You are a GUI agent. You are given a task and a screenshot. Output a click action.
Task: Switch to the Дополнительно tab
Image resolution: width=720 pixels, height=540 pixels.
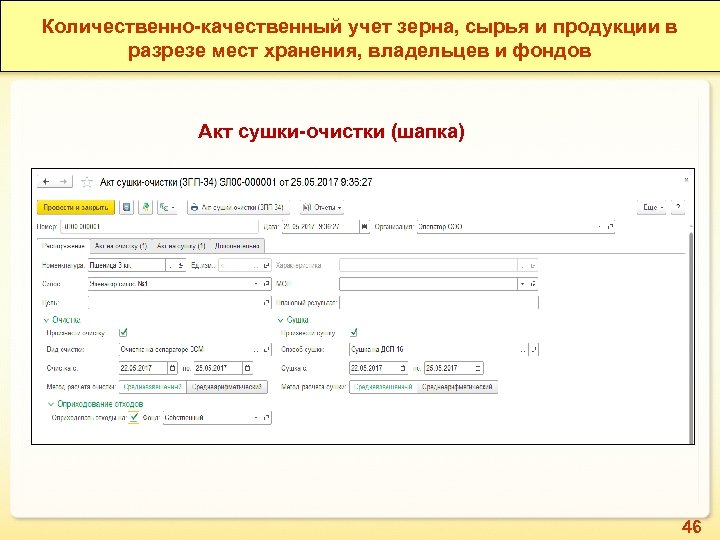(237, 246)
